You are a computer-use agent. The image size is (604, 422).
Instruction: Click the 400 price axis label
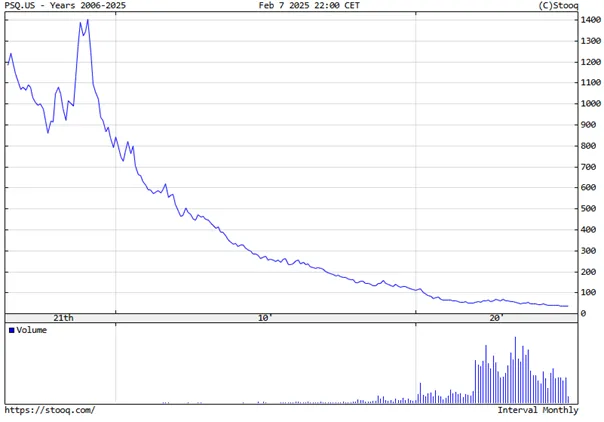tap(589, 230)
